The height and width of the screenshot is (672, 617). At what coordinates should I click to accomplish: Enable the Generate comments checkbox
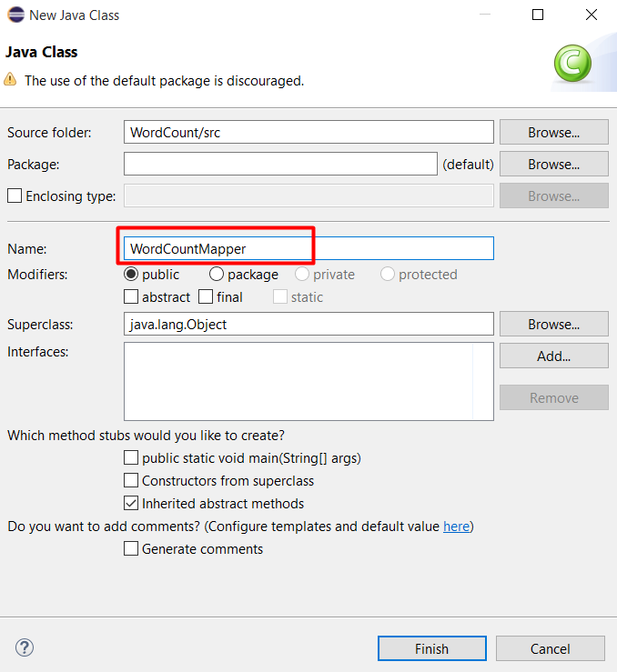[131, 548]
